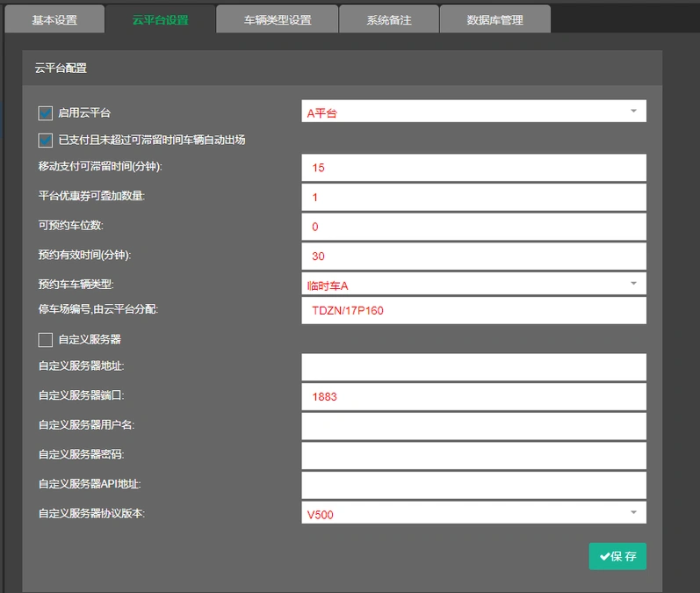Click the 预约车车辆类型 label

tap(76, 285)
